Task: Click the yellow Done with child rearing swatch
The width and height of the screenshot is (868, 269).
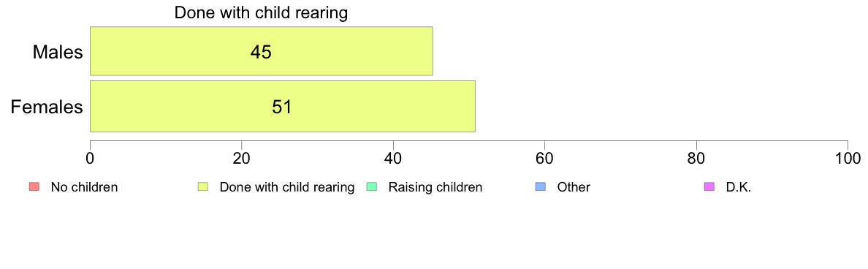Action: pyautogui.click(x=202, y=187)
